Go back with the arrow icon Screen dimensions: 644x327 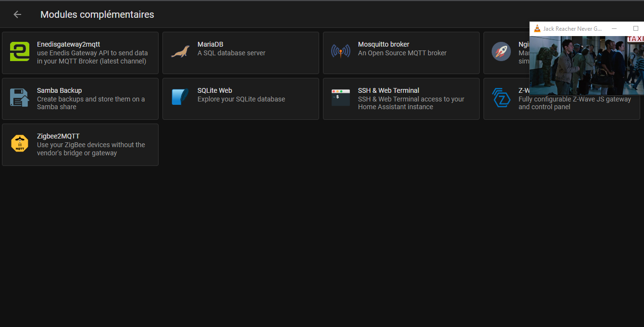coord(17,14)
